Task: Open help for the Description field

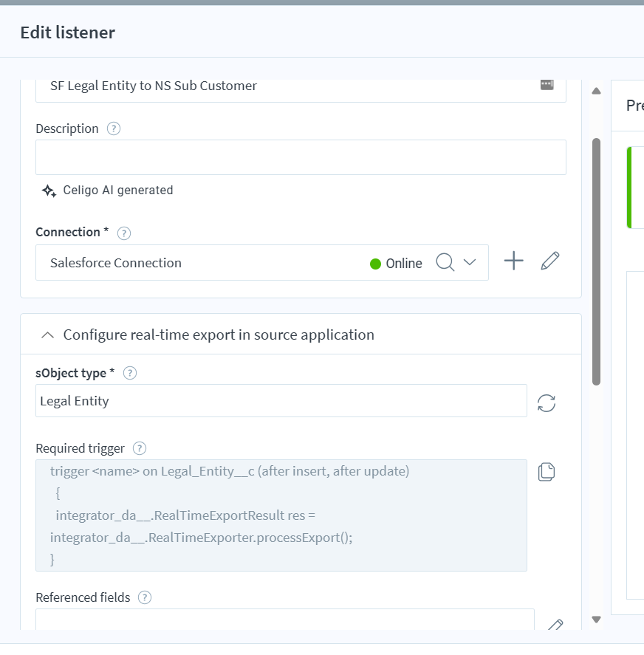Action: (113, 128)
